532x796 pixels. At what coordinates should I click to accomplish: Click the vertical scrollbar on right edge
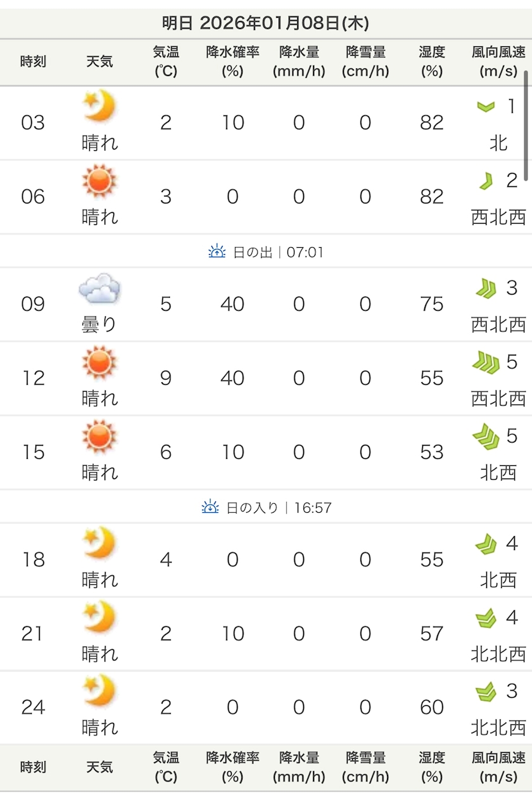[526, 125]
